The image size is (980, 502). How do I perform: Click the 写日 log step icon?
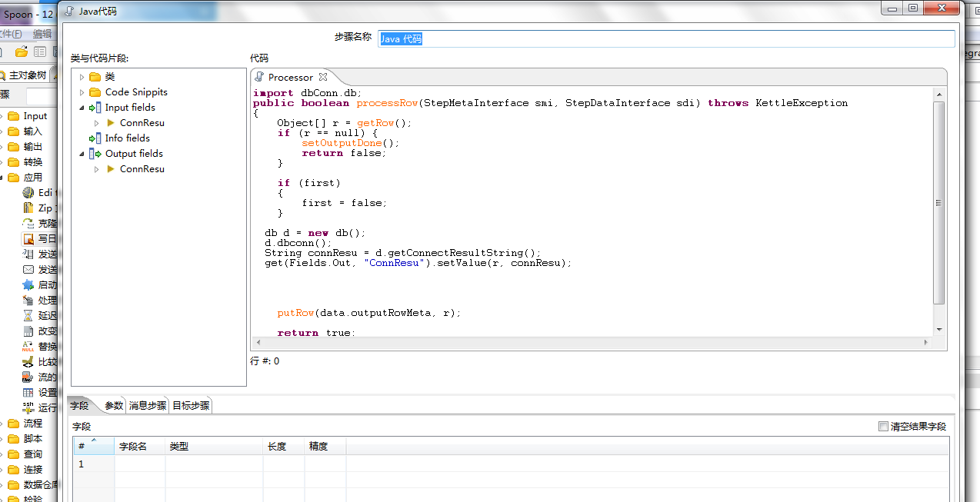(28, 239)
